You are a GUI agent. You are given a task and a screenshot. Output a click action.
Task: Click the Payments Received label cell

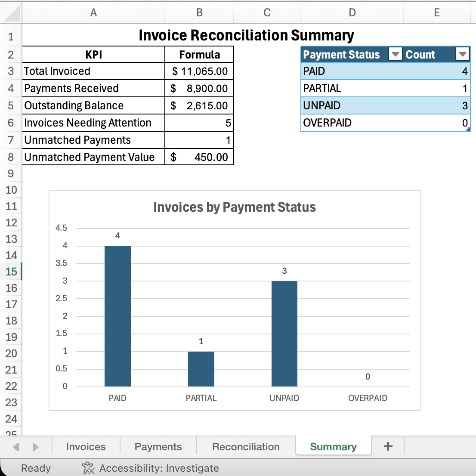[93, 88]
